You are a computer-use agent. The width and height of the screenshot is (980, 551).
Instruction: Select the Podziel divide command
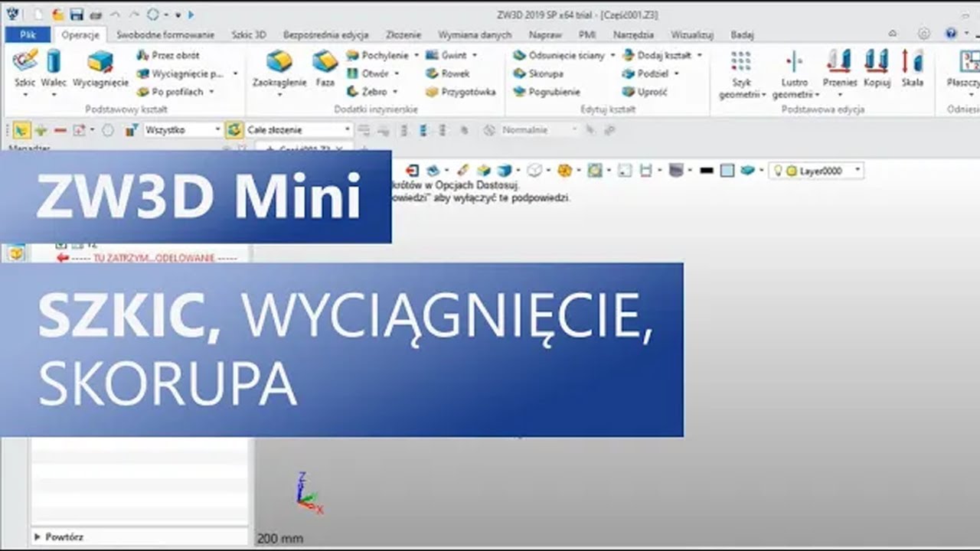(x=645, y=73)
